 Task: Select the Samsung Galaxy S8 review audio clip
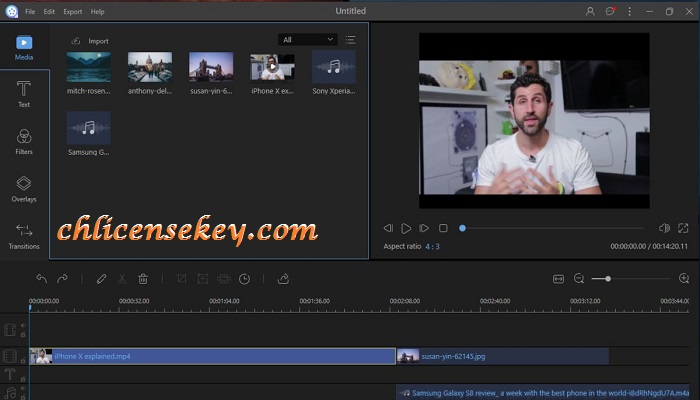click(543, 393)
